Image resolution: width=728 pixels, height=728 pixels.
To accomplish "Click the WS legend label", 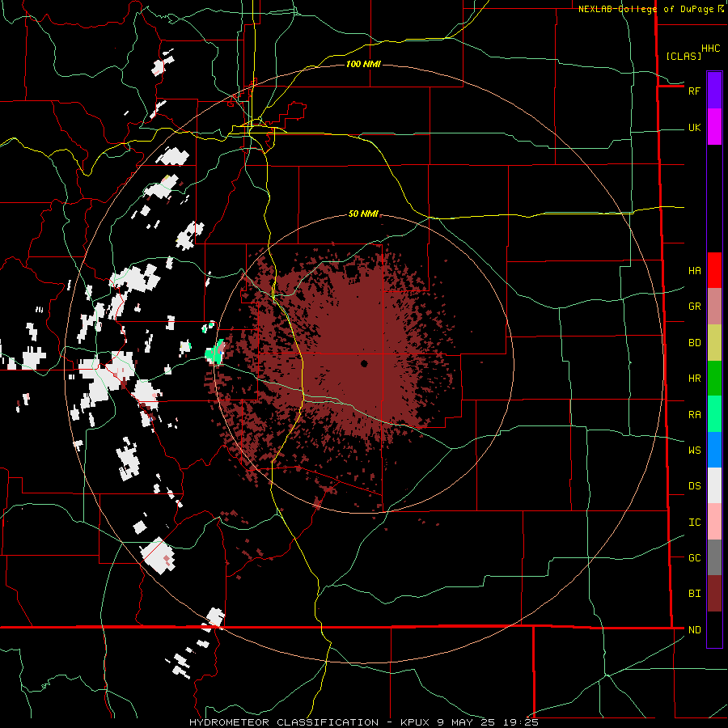I will tap(694, 451).
